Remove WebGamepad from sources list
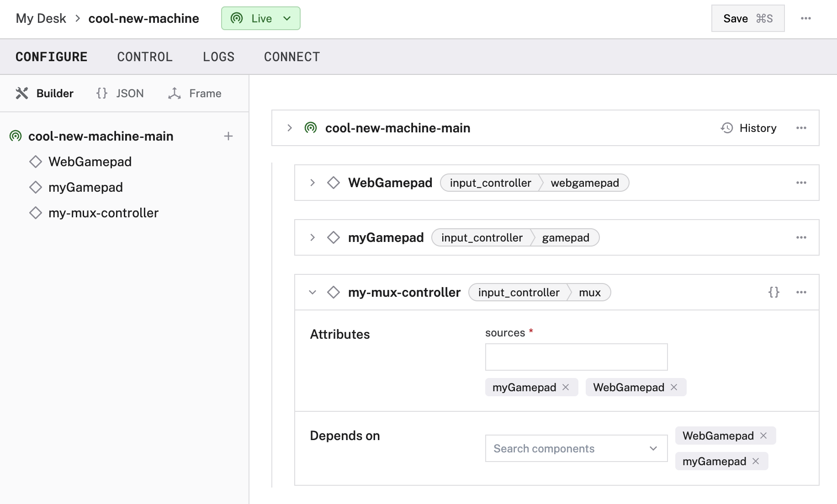 (674, 387)
